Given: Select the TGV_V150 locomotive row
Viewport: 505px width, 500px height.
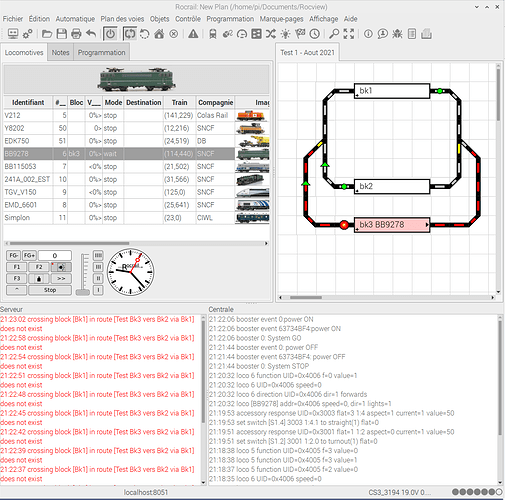Looking at the screenshot, I should pyautogui.click(x=136, y=192).
